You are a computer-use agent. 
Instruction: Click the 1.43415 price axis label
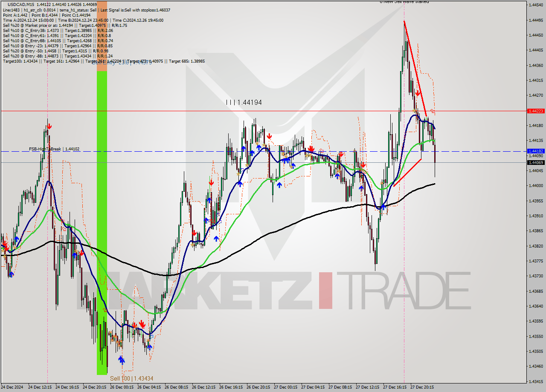tap(535, 381)
